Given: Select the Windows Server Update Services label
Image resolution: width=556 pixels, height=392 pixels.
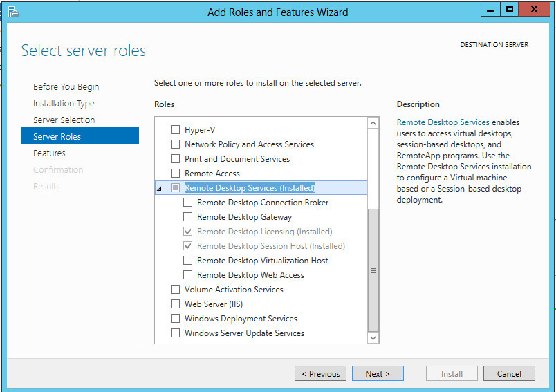Looking at the screenshot, I should point(244,333).
